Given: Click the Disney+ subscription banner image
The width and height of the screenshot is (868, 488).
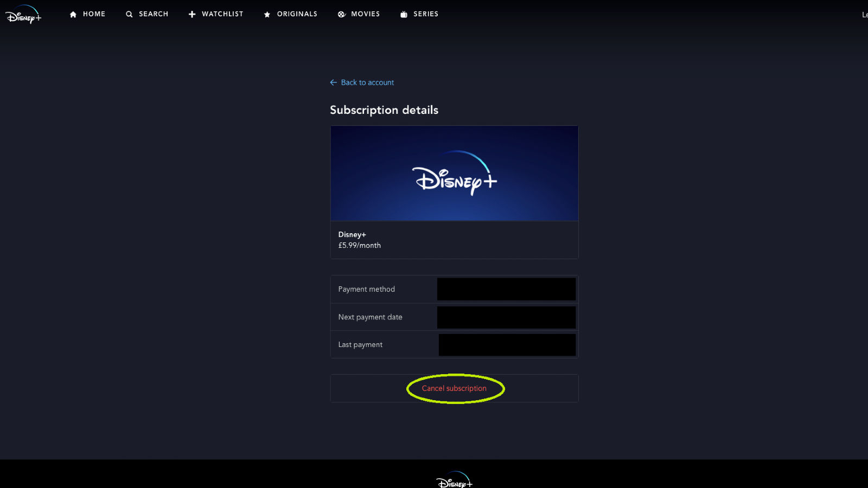Looking at the screenshot, I should click(x=454, y=173).
